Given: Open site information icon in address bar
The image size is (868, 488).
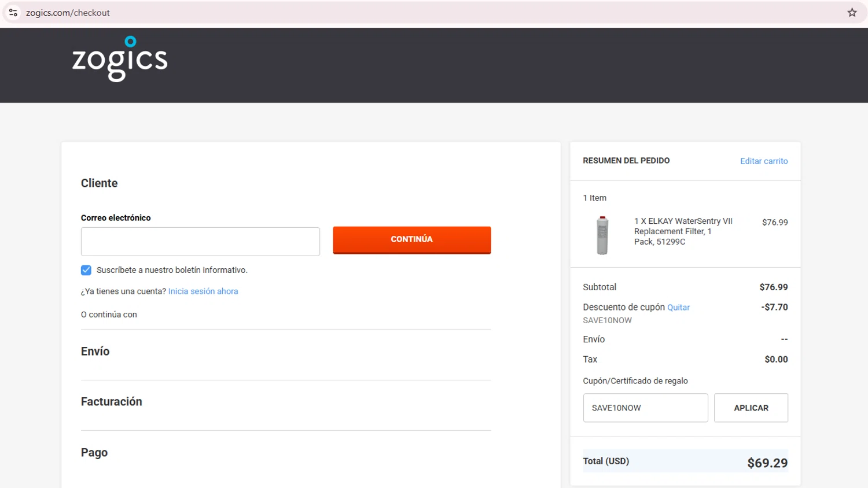Looking at the screenshot, I should [13, 13].
